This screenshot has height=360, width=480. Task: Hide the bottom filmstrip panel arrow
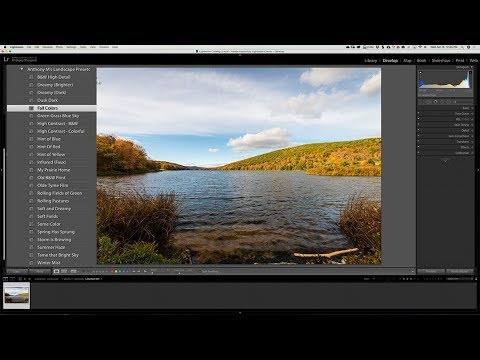[240, 313]
